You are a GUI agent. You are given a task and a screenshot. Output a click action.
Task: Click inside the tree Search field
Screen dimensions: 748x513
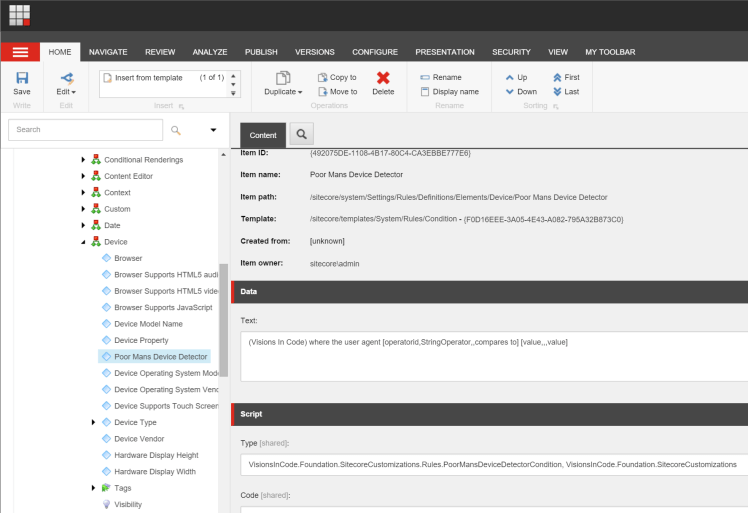coord(85,130)
